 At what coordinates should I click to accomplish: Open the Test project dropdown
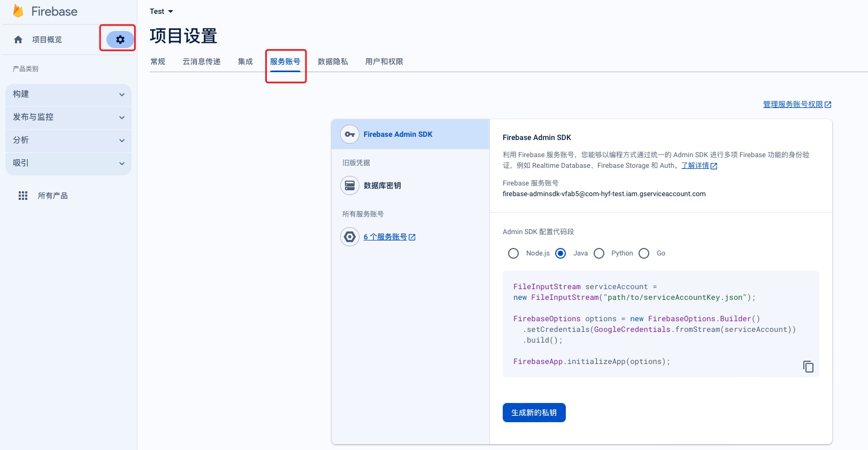tap(162, 11)
